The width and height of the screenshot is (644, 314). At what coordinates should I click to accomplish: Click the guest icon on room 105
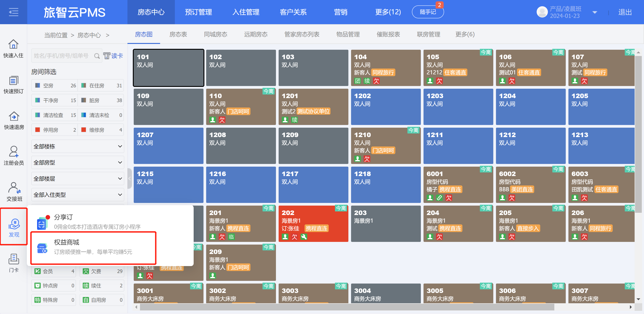tap(430, 81)
